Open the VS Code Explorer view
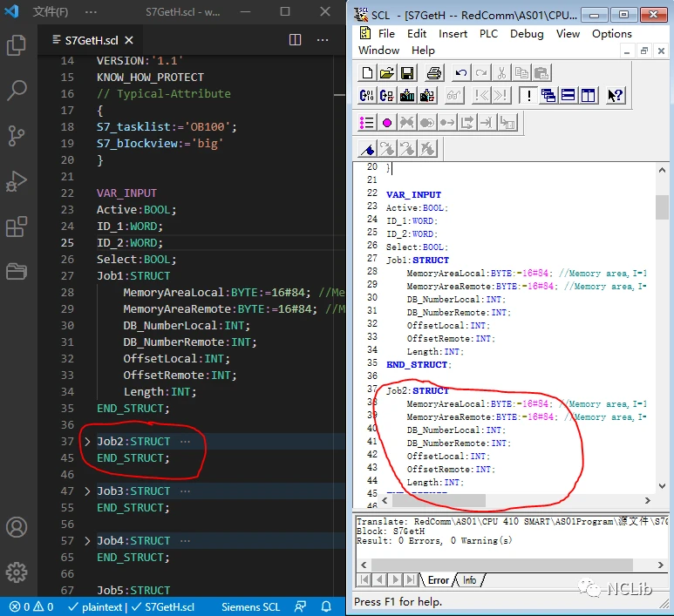 17,45
